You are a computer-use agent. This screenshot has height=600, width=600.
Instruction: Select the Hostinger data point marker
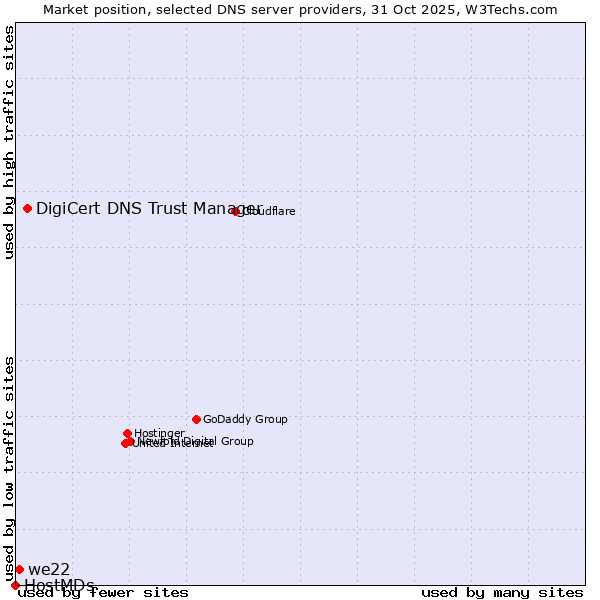click(127, 433)
